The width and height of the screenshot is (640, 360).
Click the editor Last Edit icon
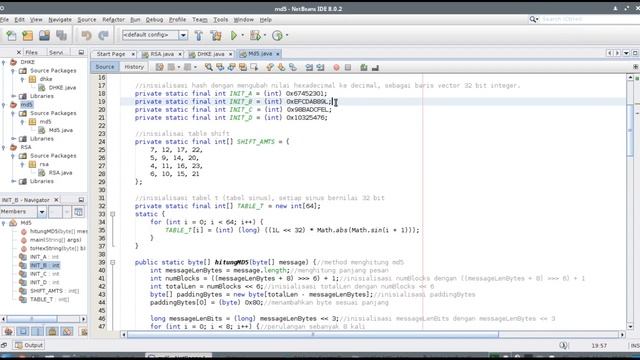pos(160,67)
